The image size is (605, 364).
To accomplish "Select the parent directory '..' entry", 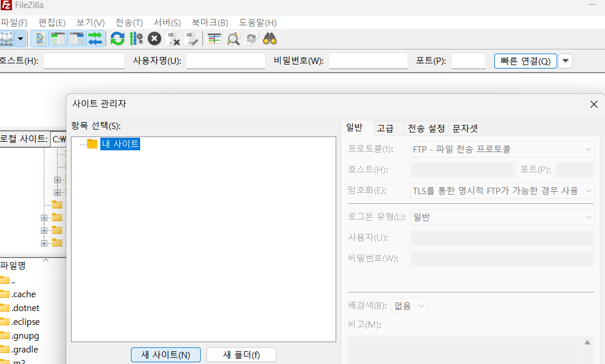I will tap(13, 280).
